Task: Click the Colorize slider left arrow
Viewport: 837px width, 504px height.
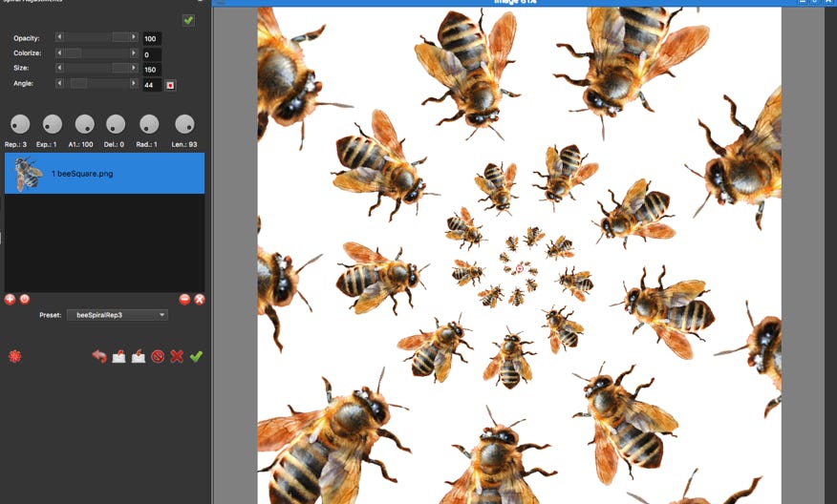Action: pyautogui.click(x=59, y=52)
